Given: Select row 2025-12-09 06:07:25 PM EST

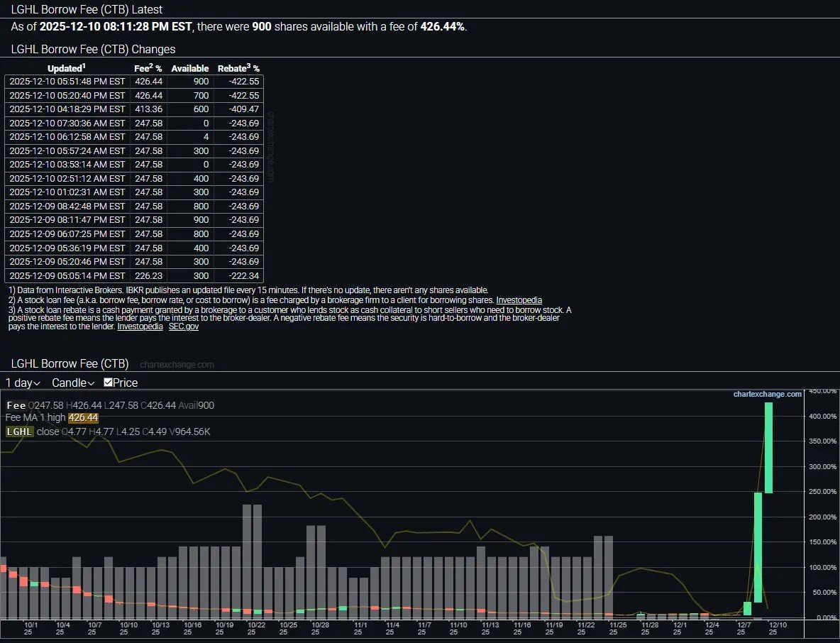Looking at the screenshot, I should click(x=134, y=233).
